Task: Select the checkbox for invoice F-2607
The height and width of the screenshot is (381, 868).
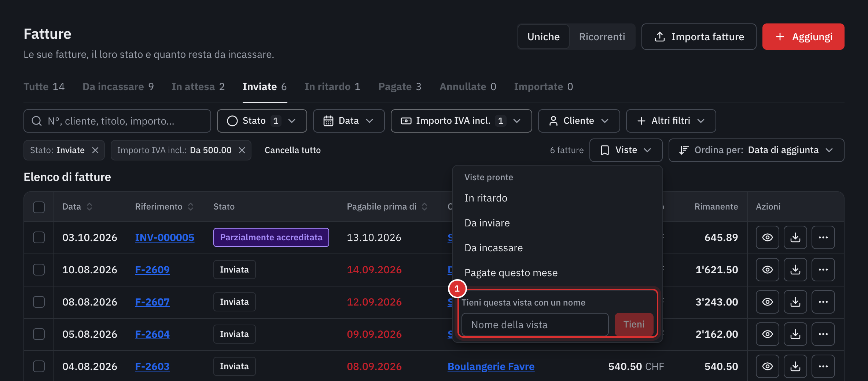Action: point(39,302)
